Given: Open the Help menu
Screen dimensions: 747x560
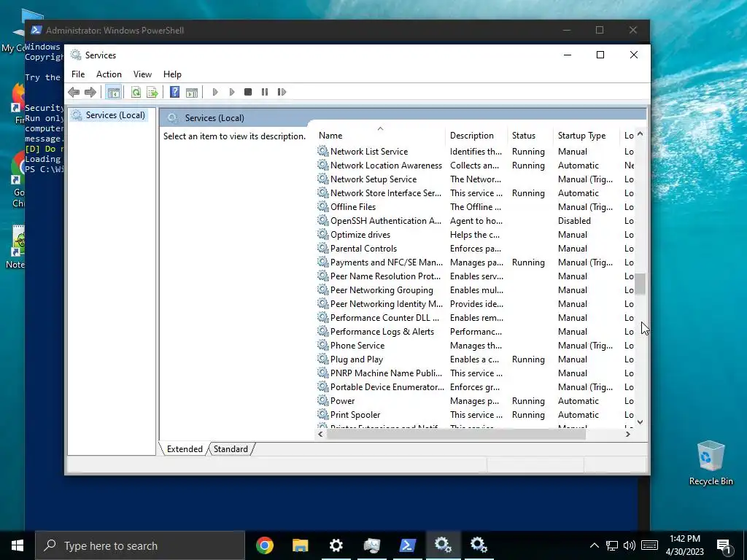Looking at the screenshot, I should (172, 74).
